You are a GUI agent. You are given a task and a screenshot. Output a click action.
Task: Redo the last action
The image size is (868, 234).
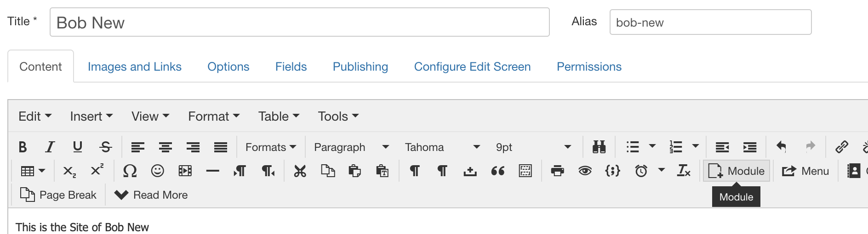click(x=810, y=147)
